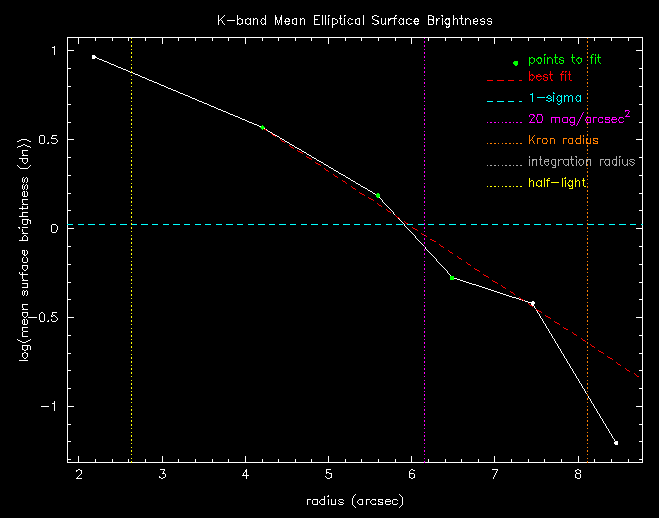659x518 pixels.
Task: Click the "half-light" legend label
Action: [x=557, y=183]
